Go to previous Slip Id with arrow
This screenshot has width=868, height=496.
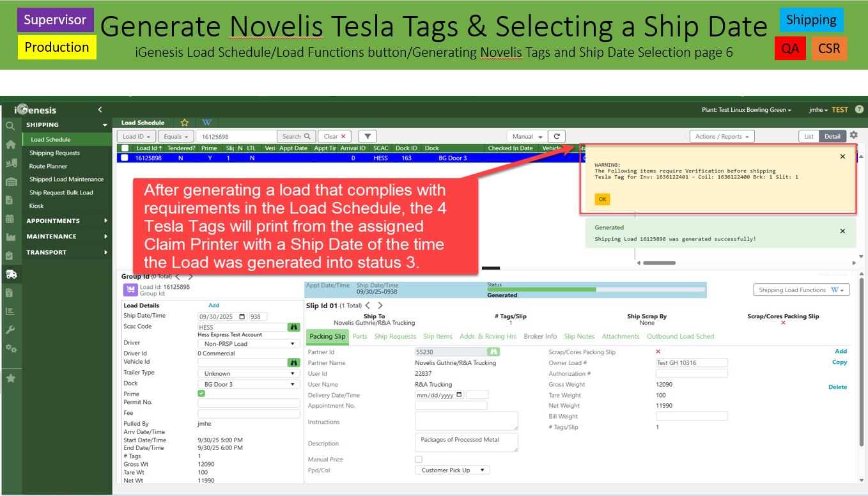[368, 306]
